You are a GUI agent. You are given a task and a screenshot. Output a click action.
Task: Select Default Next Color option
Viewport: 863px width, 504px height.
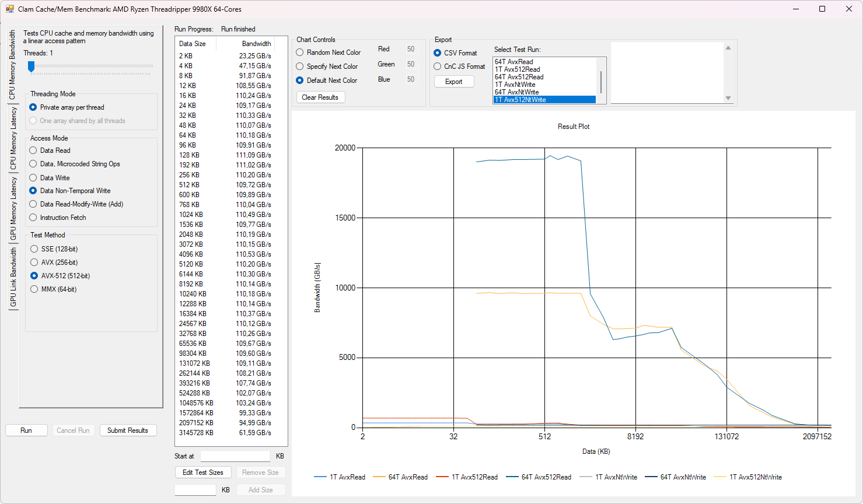tap(327, 80)
